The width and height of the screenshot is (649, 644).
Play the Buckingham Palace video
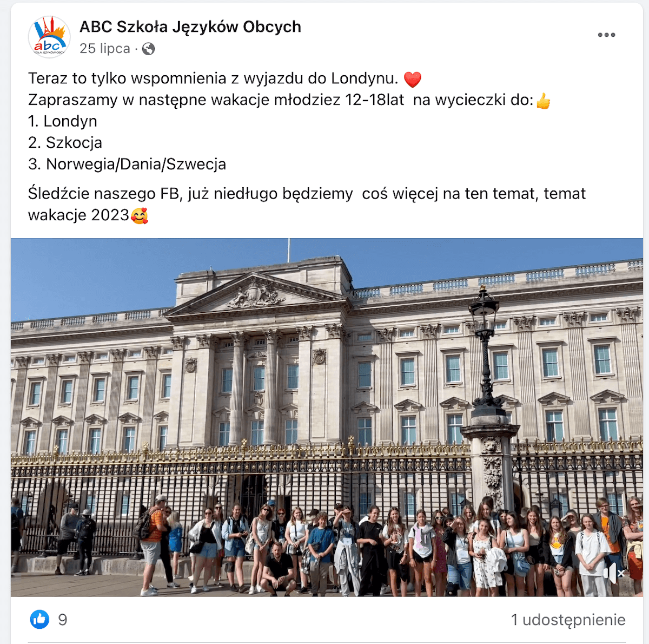(327, 417)
